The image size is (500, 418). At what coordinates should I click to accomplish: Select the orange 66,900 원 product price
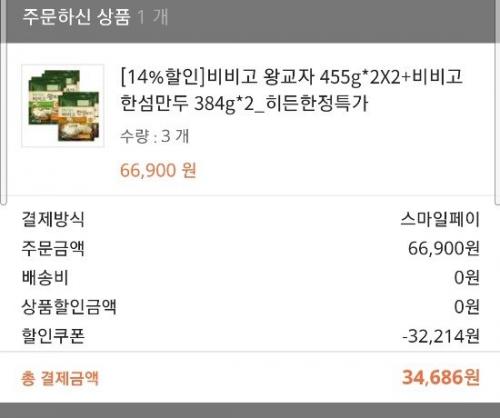coord(158,170)
